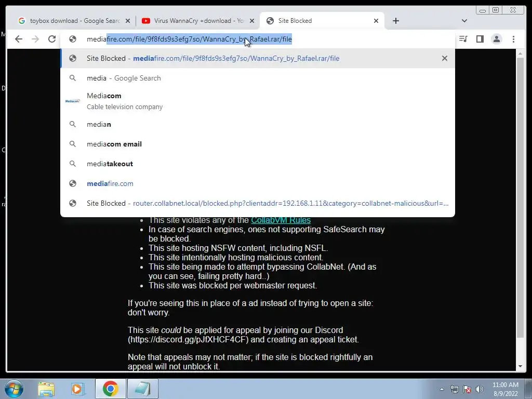Open Windows Explorer from the taskbar

tap(46, 389)
